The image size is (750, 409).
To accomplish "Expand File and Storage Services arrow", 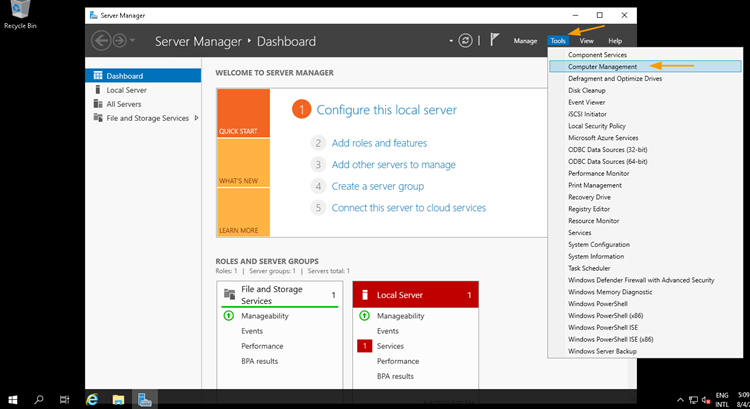I will [x=196, y=118].
